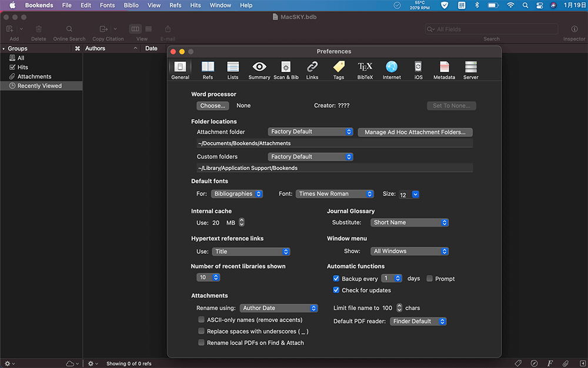Enable the Prompt checkbox
Screen dimensions: 588x368
click(x=430, y=279)
